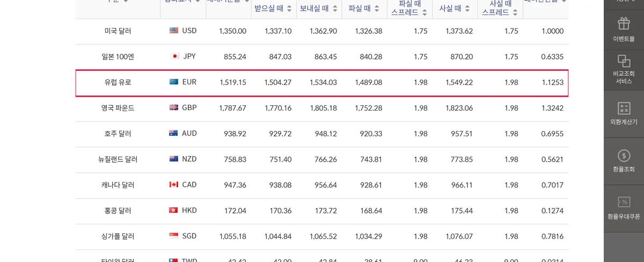
Task: Sort table by 받으실 때 column
Action: 289,9
